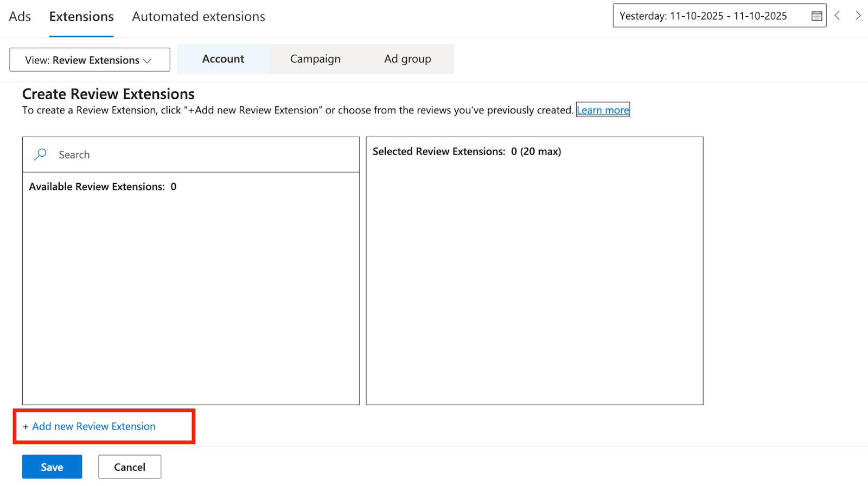This screenshot has height=486, width=868.
Task: Open the Automated extensions tab
Action: 199,17
